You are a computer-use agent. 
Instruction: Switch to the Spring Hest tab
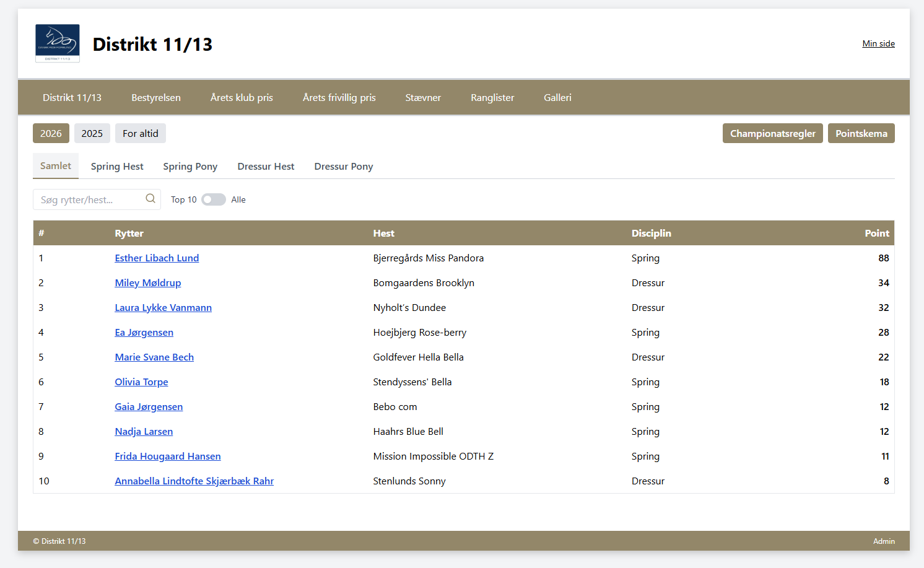(116, 166)
